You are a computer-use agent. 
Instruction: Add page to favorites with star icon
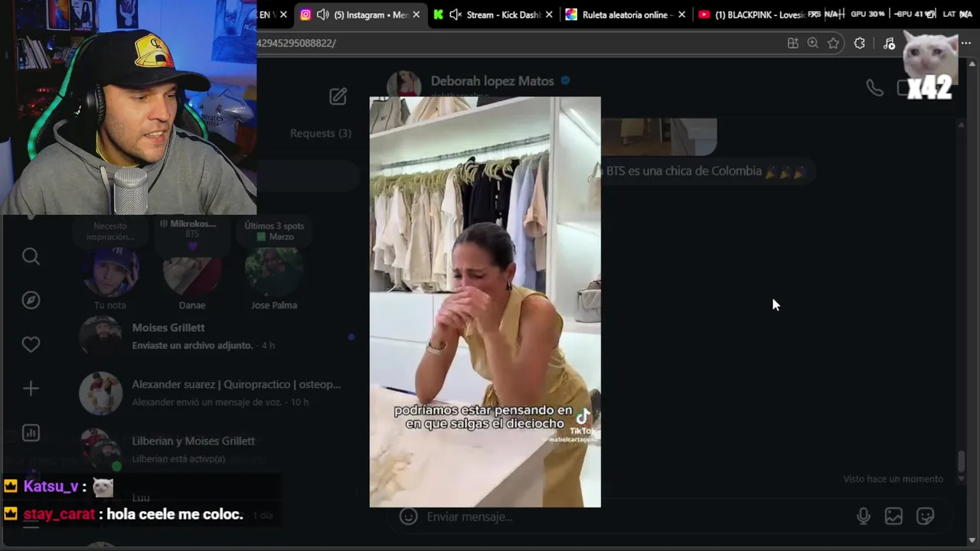834,44
